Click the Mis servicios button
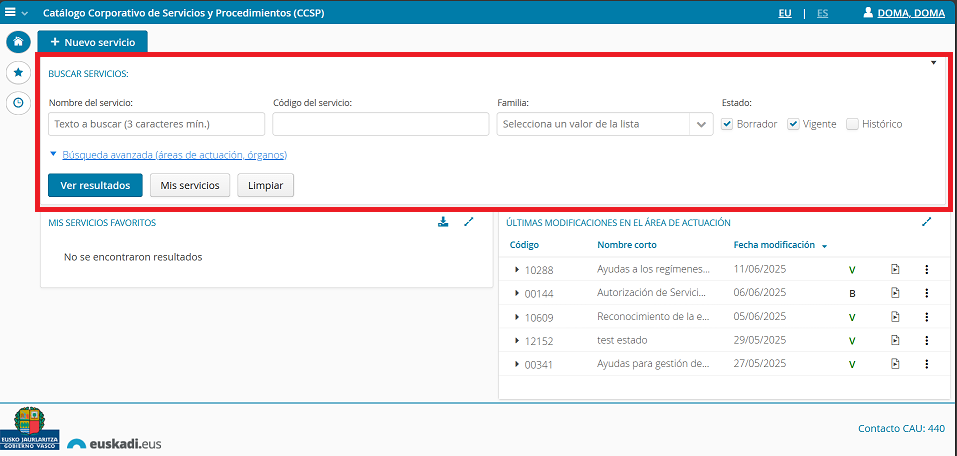The height and width of the screenshot is (456, 957). click(190, 186)
